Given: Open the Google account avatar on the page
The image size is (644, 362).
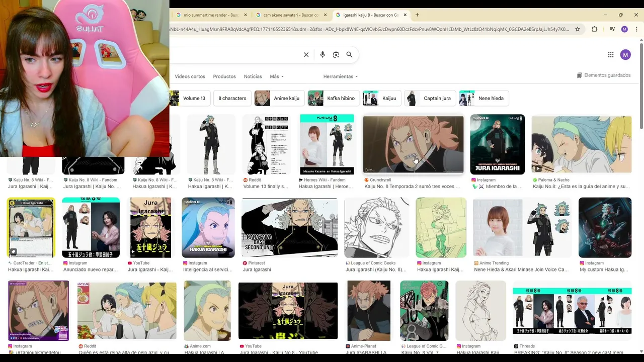Looking at the screenshot, I should coord(625,55).
